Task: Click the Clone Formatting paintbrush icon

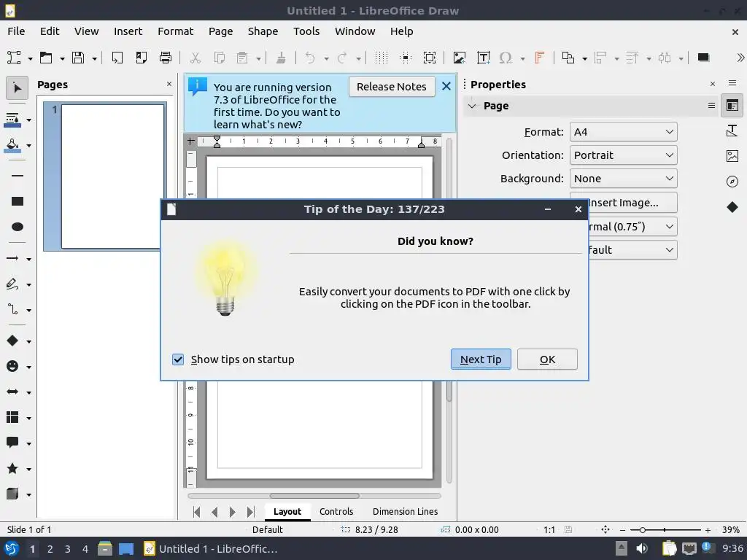Action: coord(281,58)
